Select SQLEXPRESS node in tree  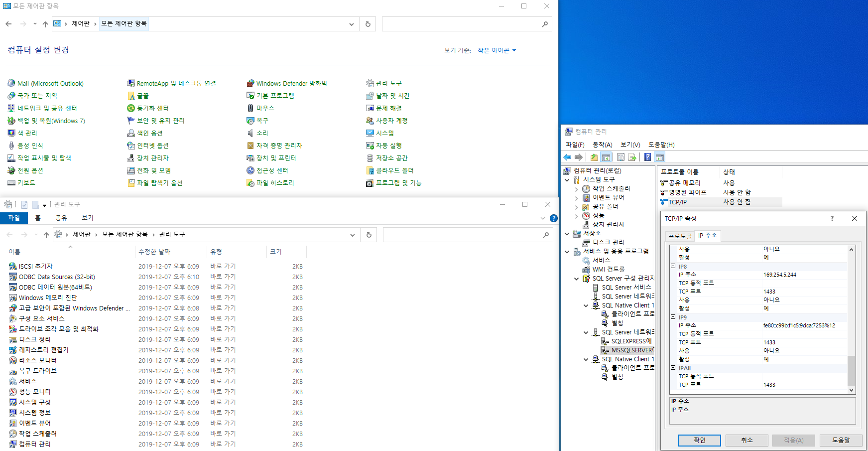626,341
